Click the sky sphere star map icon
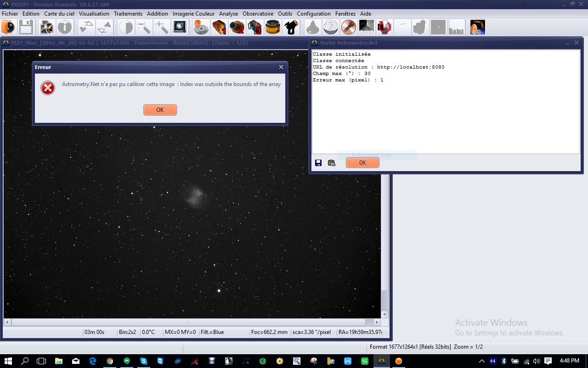 [x=330, y=28]
